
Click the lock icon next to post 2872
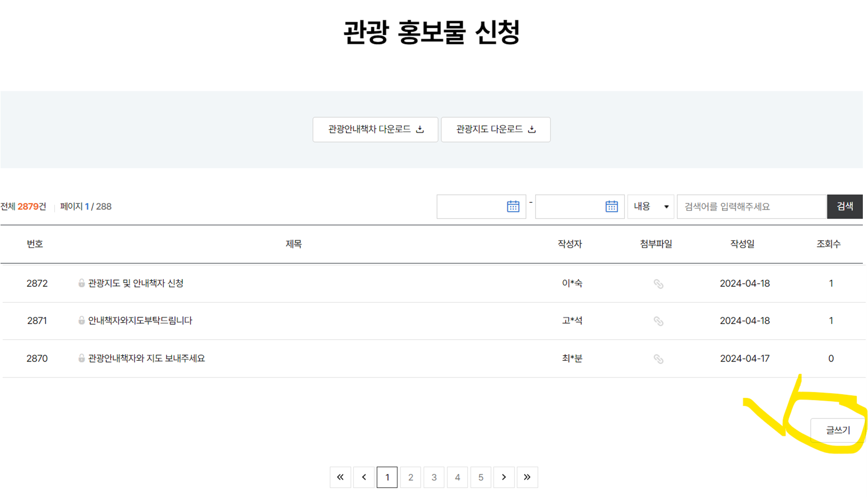tap(81, 284)
